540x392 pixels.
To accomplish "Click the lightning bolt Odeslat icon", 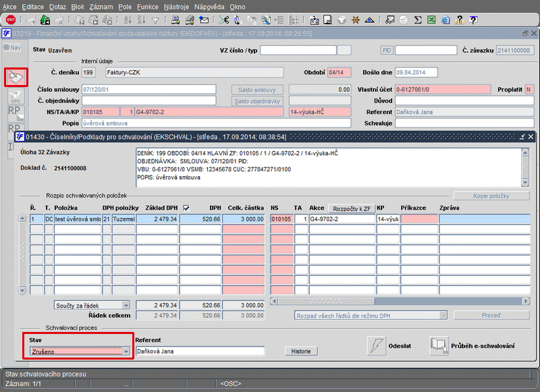I will point(375,345).
